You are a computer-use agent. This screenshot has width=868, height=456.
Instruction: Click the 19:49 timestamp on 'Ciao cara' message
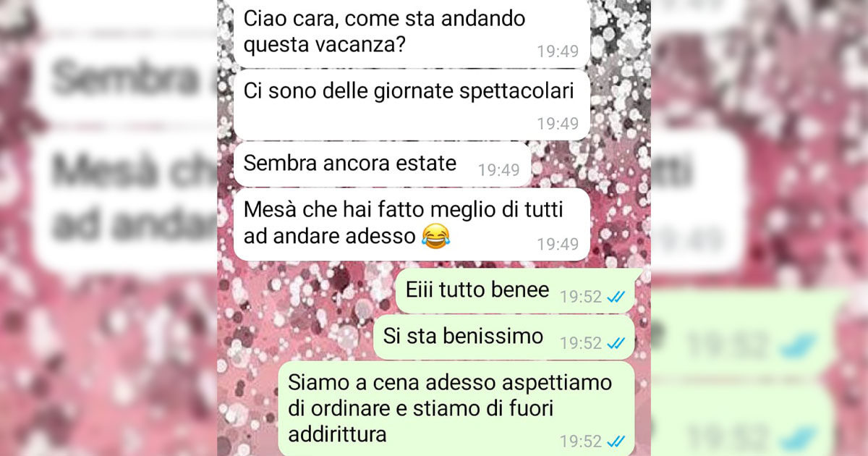coord(558,51)
